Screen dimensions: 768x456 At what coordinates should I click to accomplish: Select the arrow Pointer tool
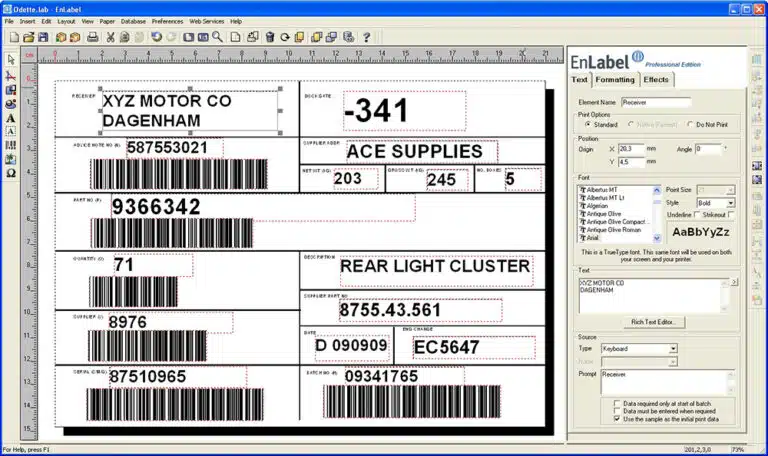click(11, 60)
